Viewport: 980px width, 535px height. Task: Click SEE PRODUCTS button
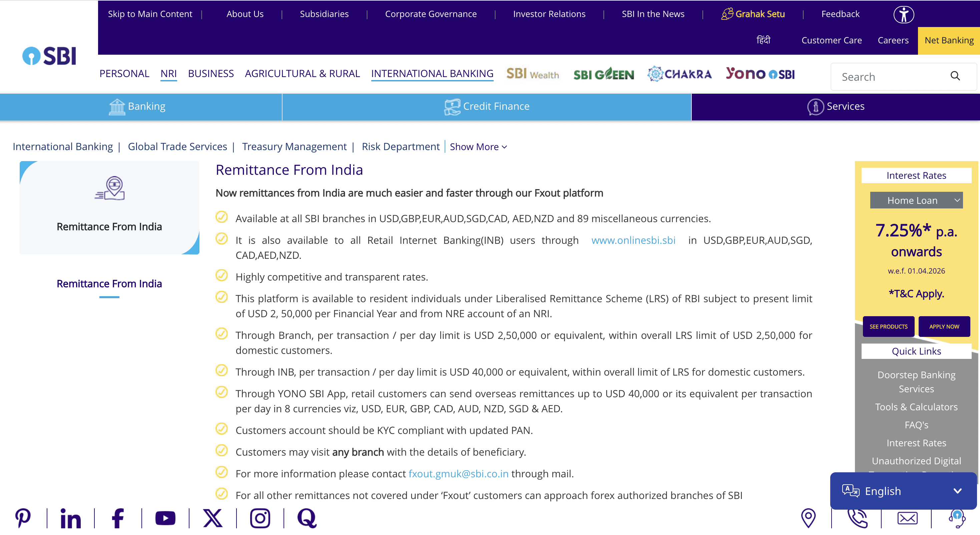pos(888,327)
